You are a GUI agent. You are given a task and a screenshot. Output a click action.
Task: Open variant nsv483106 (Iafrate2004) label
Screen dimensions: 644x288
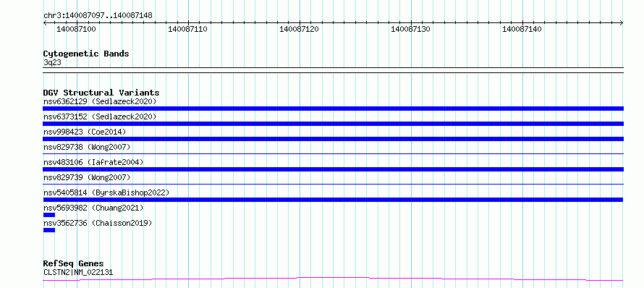[x=93, y=162]
